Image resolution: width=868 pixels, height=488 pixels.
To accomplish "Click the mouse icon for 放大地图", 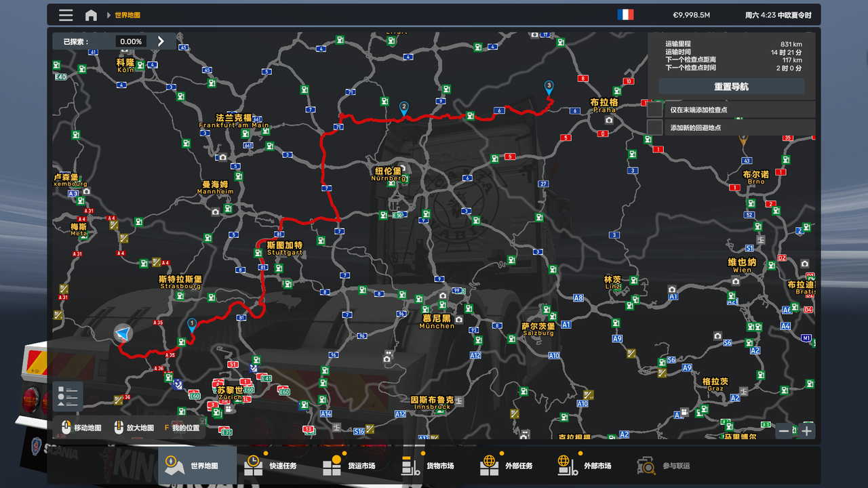I will coord(118,428).
